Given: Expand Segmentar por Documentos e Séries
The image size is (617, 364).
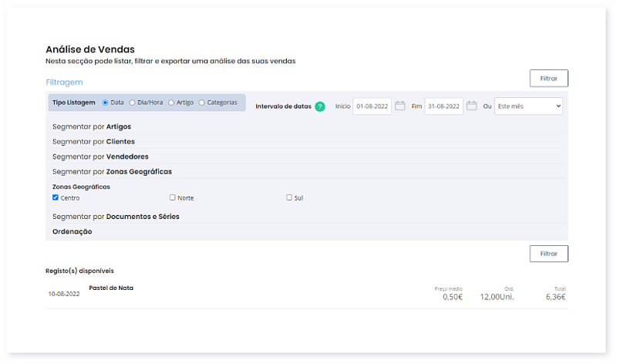Looking at the screenshot, I should click(x=116, y=217).
